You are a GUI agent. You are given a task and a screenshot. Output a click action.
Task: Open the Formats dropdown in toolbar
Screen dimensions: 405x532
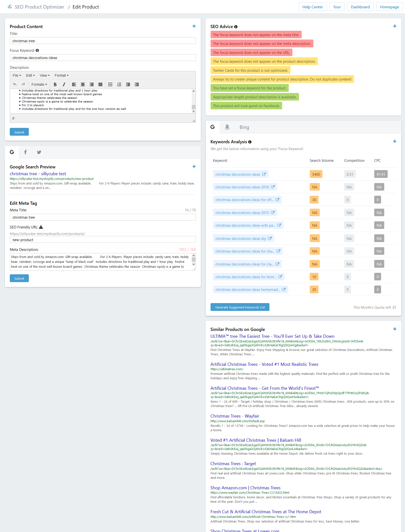coord(39,84)
